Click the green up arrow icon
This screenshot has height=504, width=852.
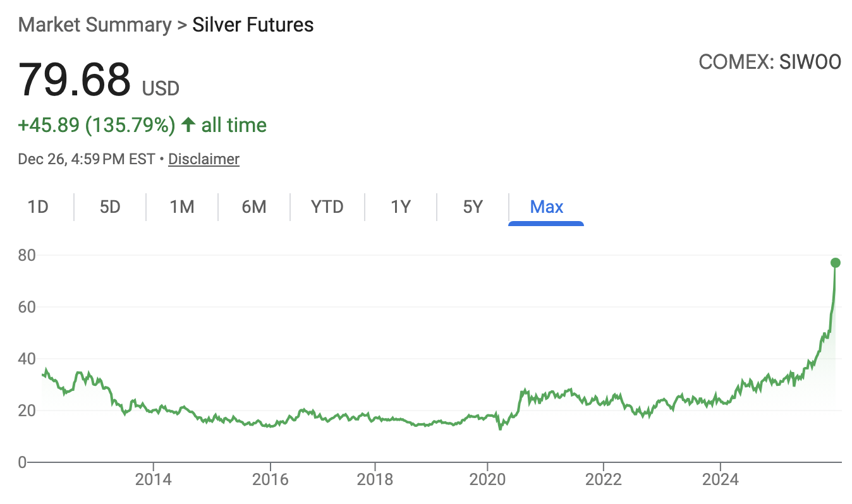188,124
